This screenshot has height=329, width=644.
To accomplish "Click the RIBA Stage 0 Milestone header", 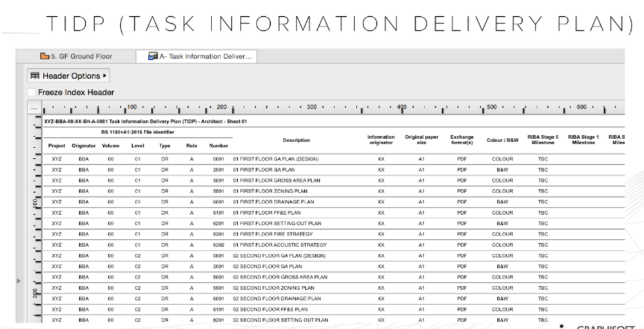I will point(543,140).
